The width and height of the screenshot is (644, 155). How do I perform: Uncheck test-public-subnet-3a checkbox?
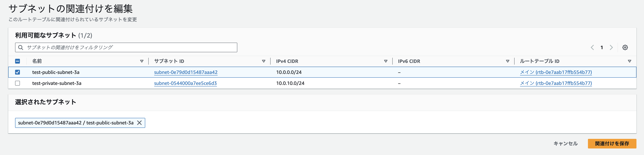(17, 72)
